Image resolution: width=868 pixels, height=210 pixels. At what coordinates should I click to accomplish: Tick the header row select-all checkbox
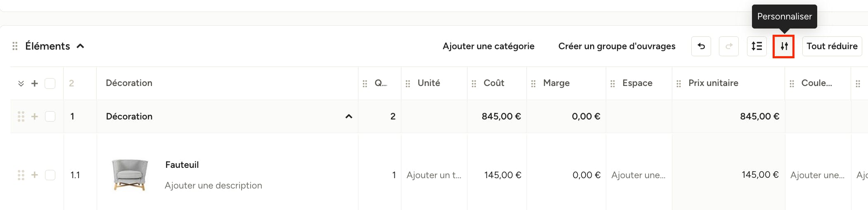click(50, 84)
